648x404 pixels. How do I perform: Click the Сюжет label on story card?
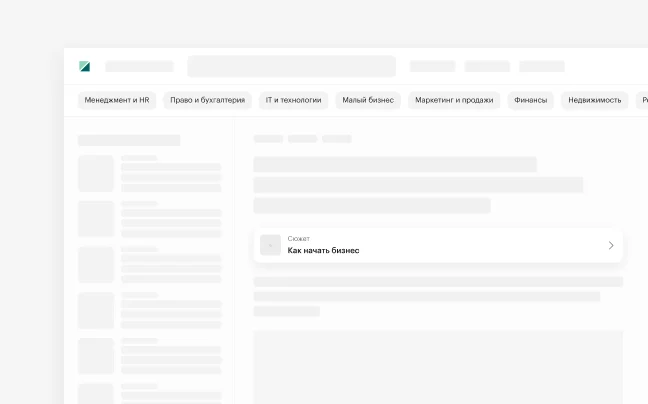point(299,239)
